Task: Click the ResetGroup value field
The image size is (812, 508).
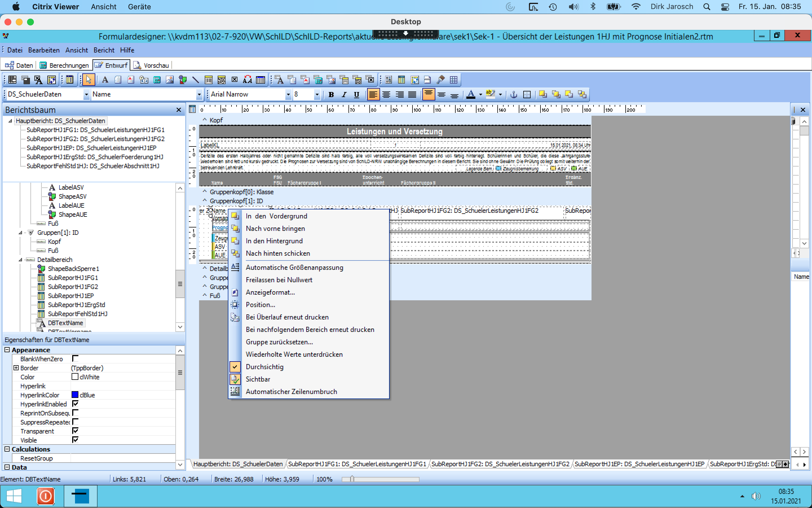Action: click(x=123, y=458)
